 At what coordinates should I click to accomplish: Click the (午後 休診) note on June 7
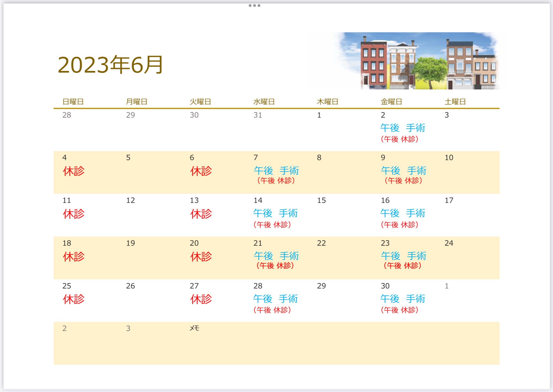coord(276,181)
